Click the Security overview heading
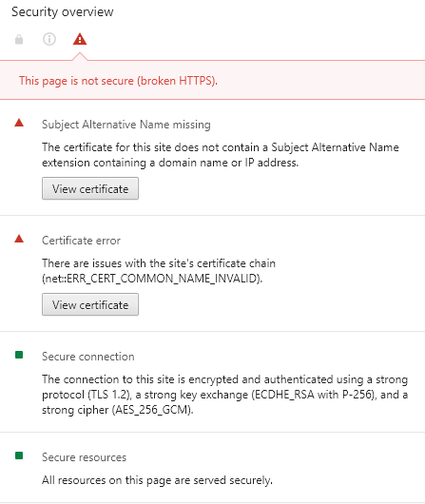425x504 pixels. point(63,12)
